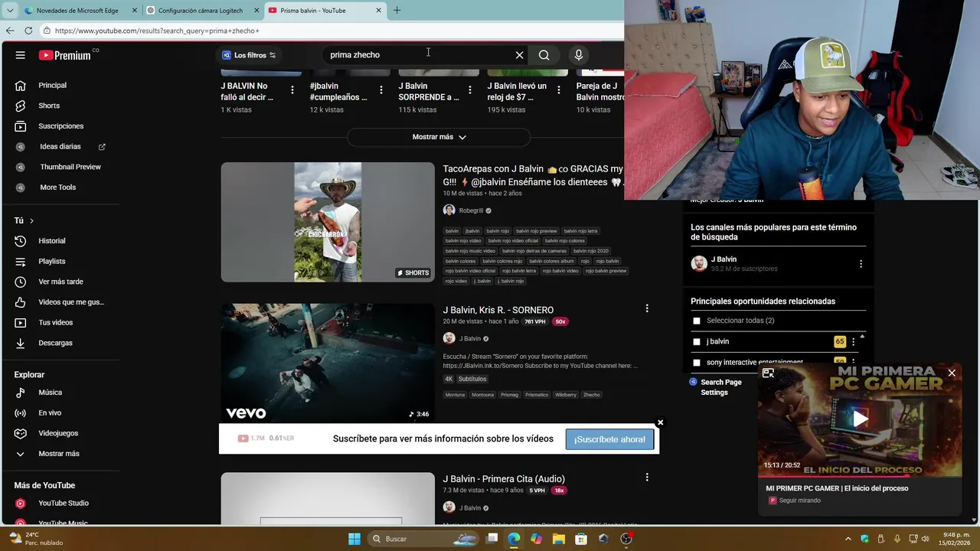This screenshot has width=980, height=551.
Task: Open a new browser tab
Action: [397, 11]
